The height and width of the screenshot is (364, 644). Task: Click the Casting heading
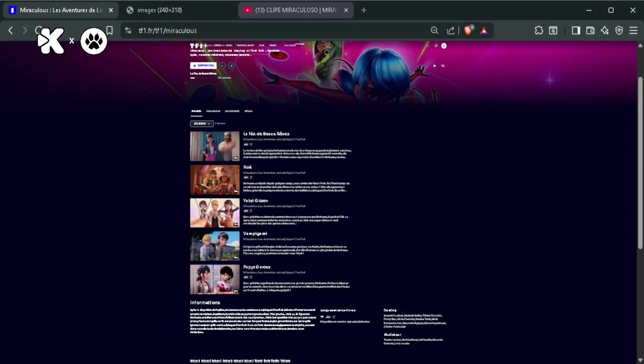coord(390,310)
